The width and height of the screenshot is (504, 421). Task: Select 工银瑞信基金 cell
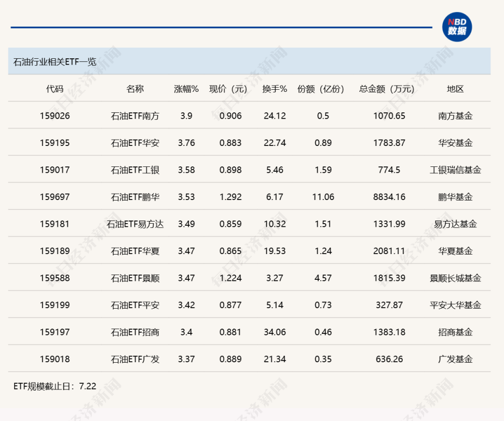[455, 170]
